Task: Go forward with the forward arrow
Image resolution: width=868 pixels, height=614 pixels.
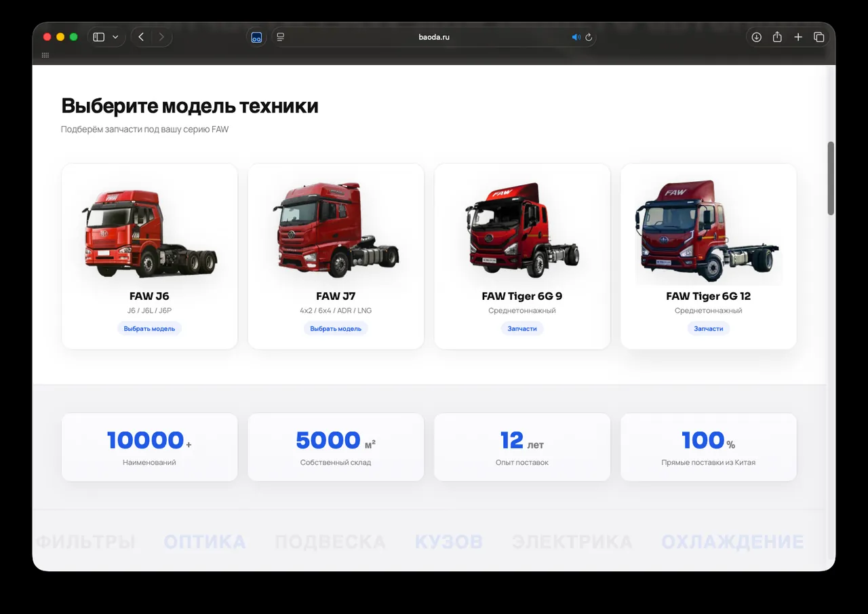Action: click(161, 37)
